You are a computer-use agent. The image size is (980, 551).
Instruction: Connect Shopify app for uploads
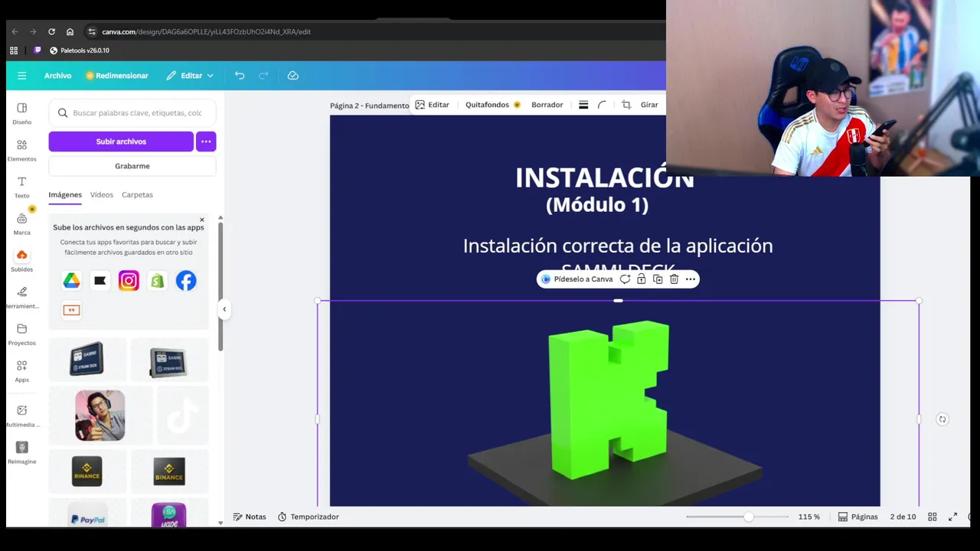tap(157, 281)
